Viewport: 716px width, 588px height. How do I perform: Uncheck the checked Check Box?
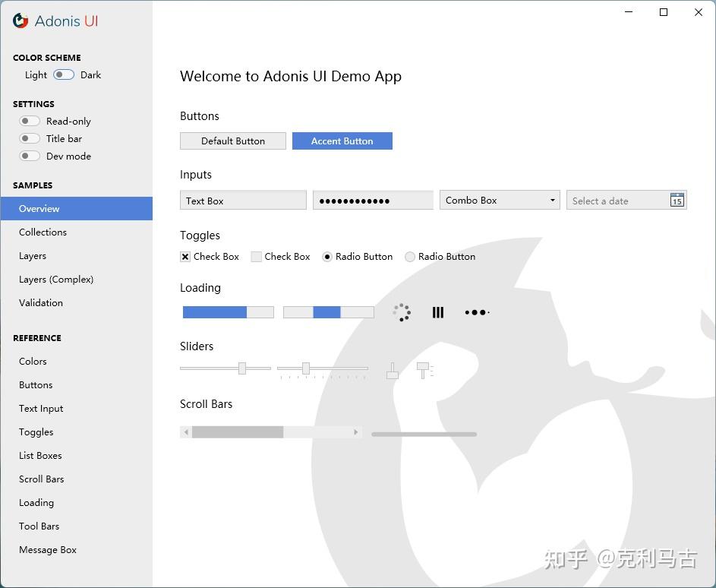(185, 257)
